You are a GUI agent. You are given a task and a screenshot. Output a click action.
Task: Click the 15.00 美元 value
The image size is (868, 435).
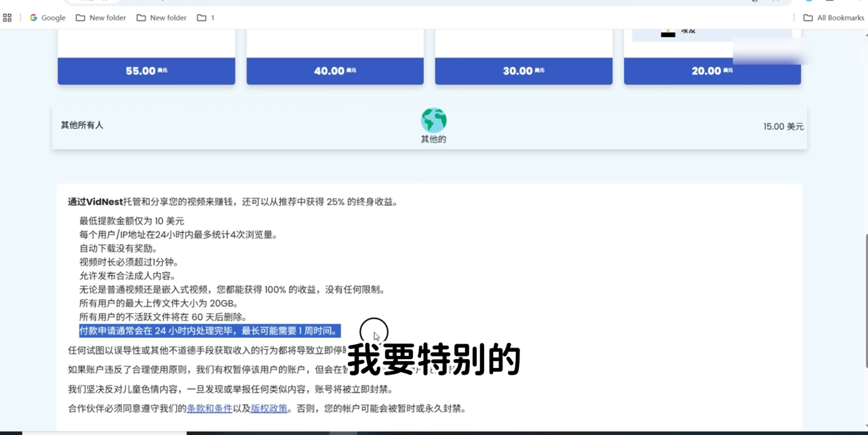click(783, 127)
